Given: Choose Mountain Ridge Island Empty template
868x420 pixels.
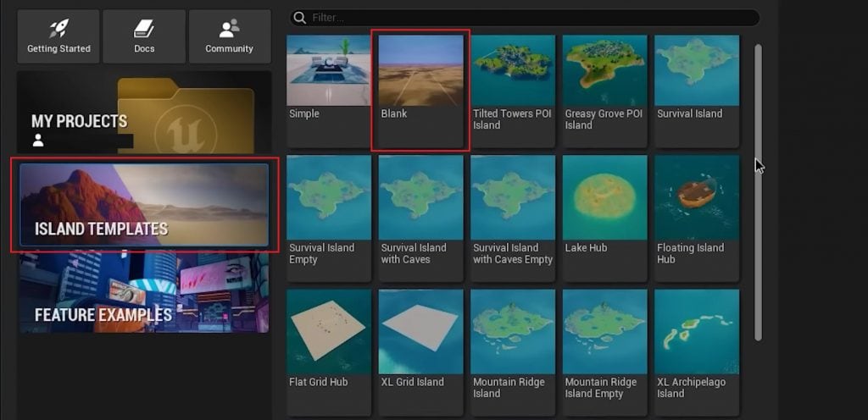Looking at the screenshot, I should click(x=604, y=352).
